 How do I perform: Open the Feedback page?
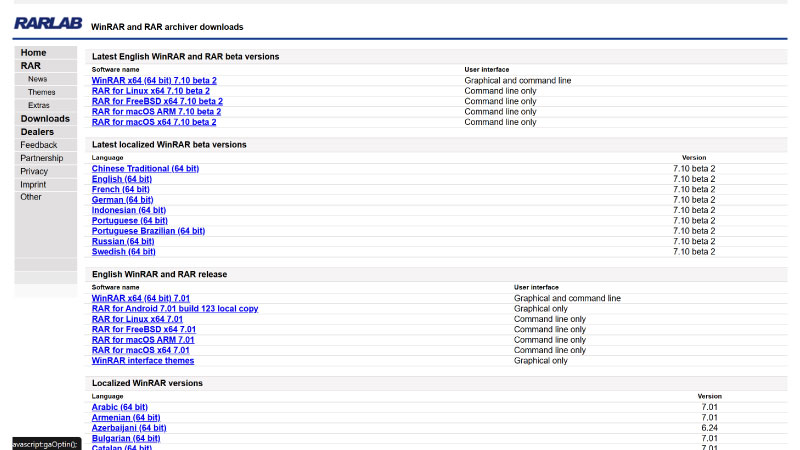(39, 145)
